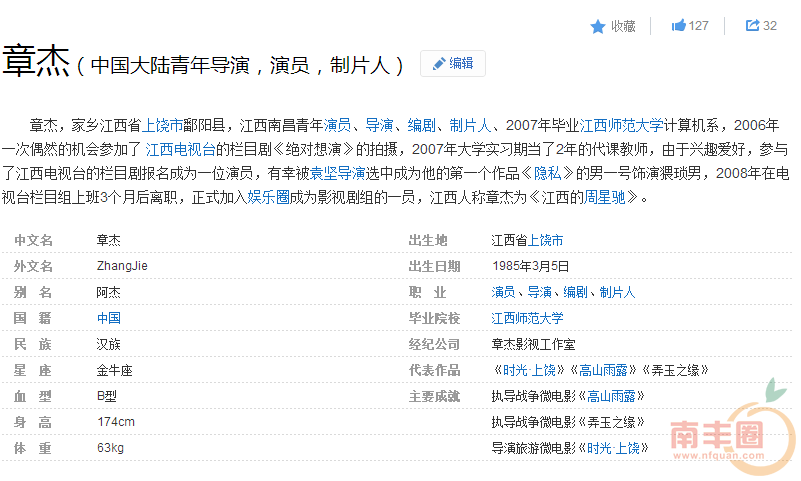Click 江西师范大学 link in 毕业院校 row
This screenshot has width=801, height=481.
[527, 318]
